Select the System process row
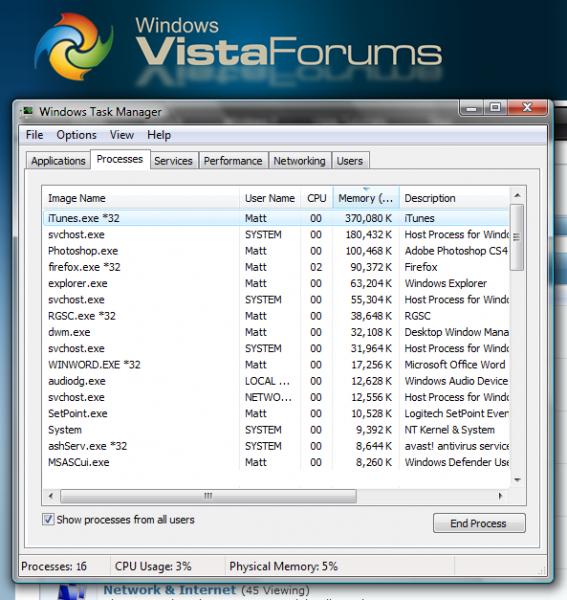 pyautogui.click(x=276, y=430)
